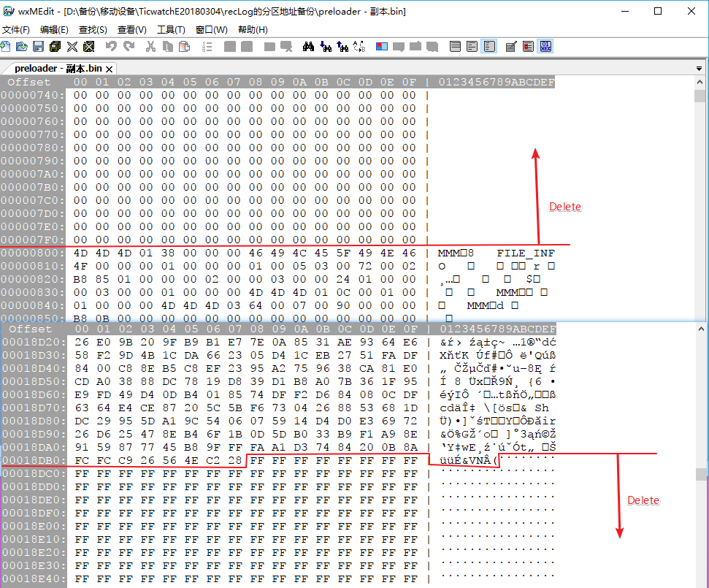Click the Wrap by Window icon
The image size is (709, 588).
472,46
